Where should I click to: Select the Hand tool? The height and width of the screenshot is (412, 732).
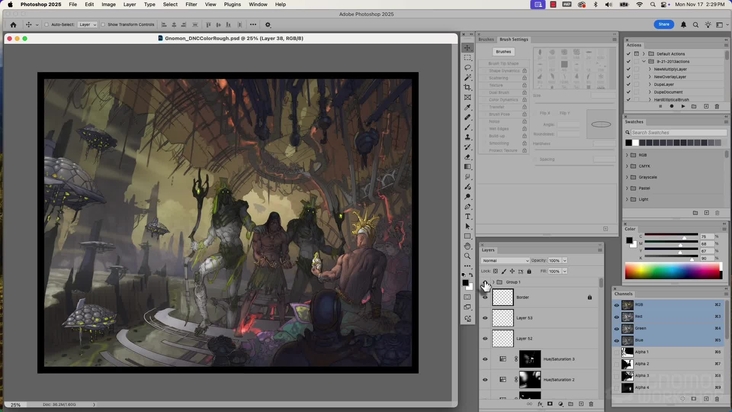pos(467,246)
